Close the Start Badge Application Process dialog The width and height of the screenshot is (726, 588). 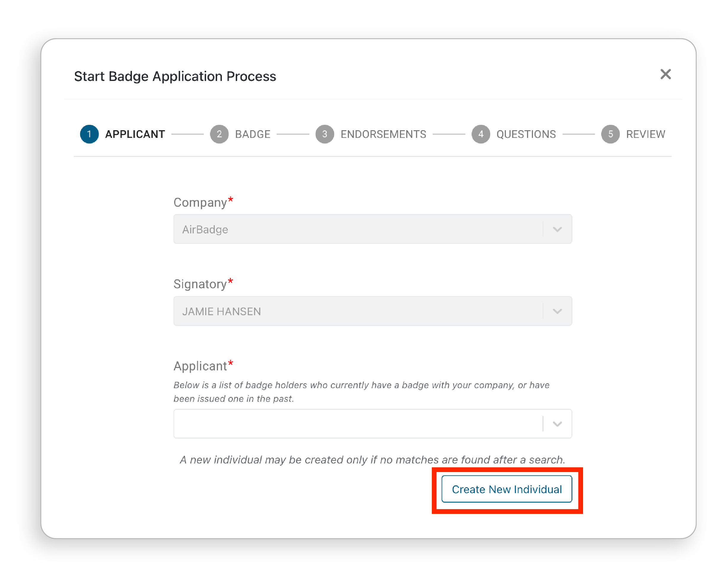click(x=665, y=74)
